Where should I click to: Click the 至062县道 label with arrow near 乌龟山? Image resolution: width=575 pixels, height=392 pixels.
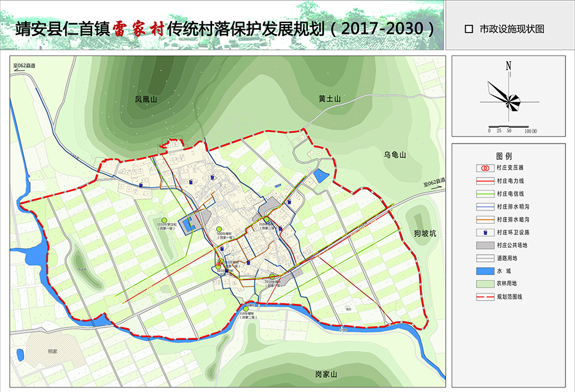click(434, 183)
